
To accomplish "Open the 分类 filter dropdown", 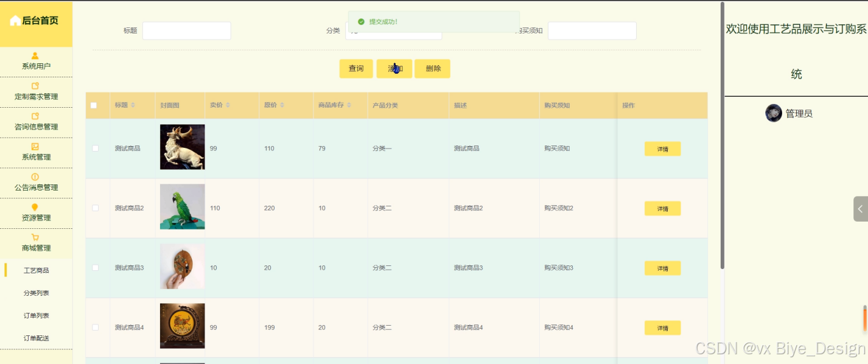I will pyautogui.click(x=393, y=30).
